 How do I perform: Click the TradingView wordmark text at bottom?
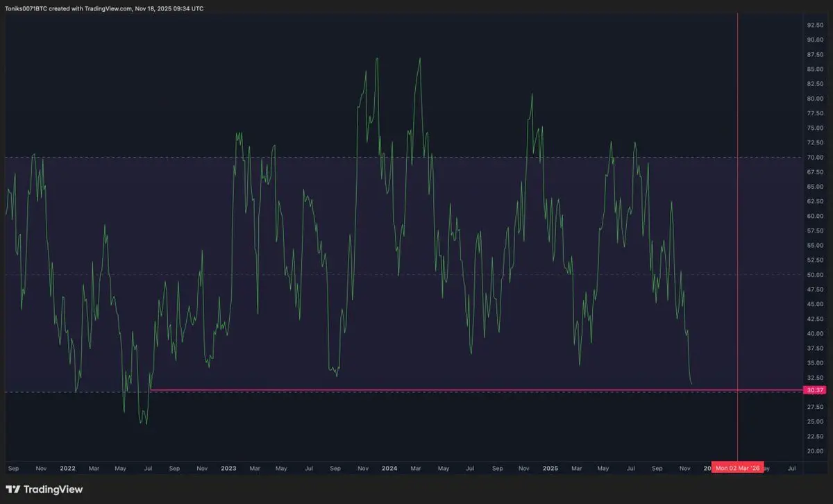tap(53, 489)
